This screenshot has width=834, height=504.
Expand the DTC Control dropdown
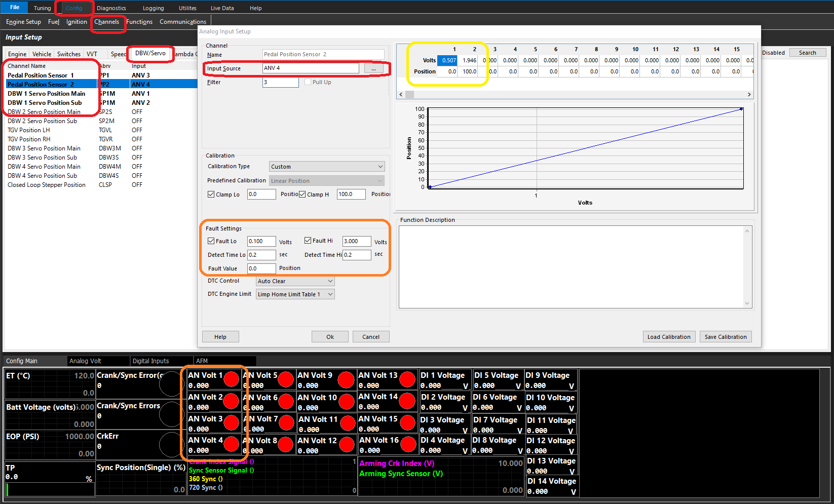click(x=295, y=281)
